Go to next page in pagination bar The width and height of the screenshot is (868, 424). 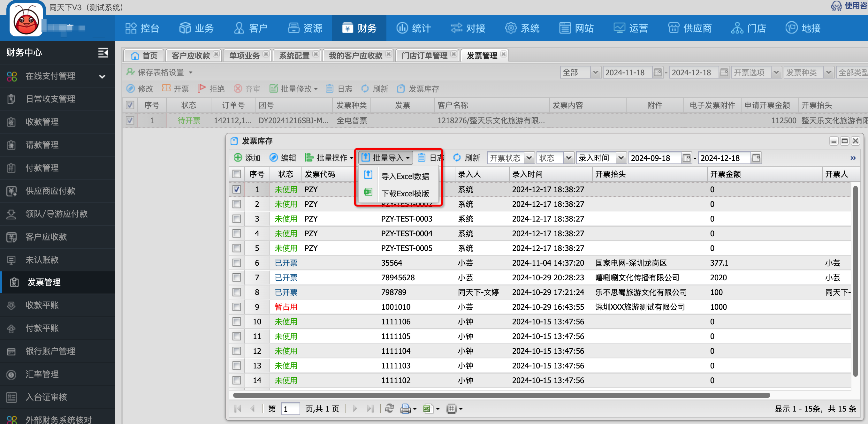[x=355, y=408]
